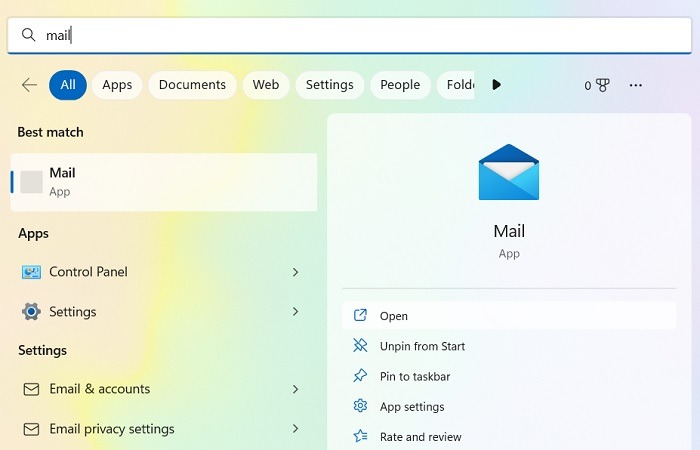Open the rewards trophy icon
700x450 pixels.
click(x=603, y=85)
